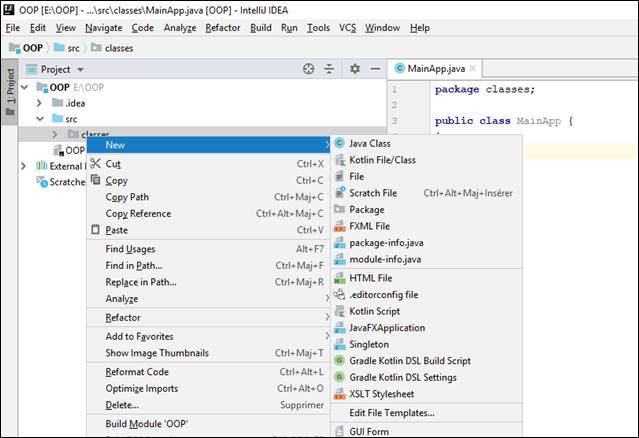Click the src breadcrumb
Image resolution: width=639 pixels, height=438 pixels.
pyautogui.click(x=67, y=48)
